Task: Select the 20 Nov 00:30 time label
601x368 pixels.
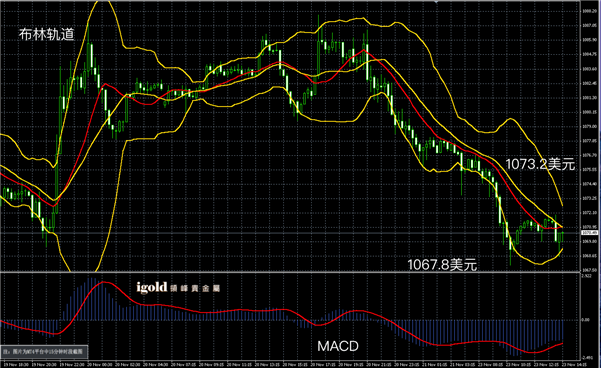Action: [99, 364]
